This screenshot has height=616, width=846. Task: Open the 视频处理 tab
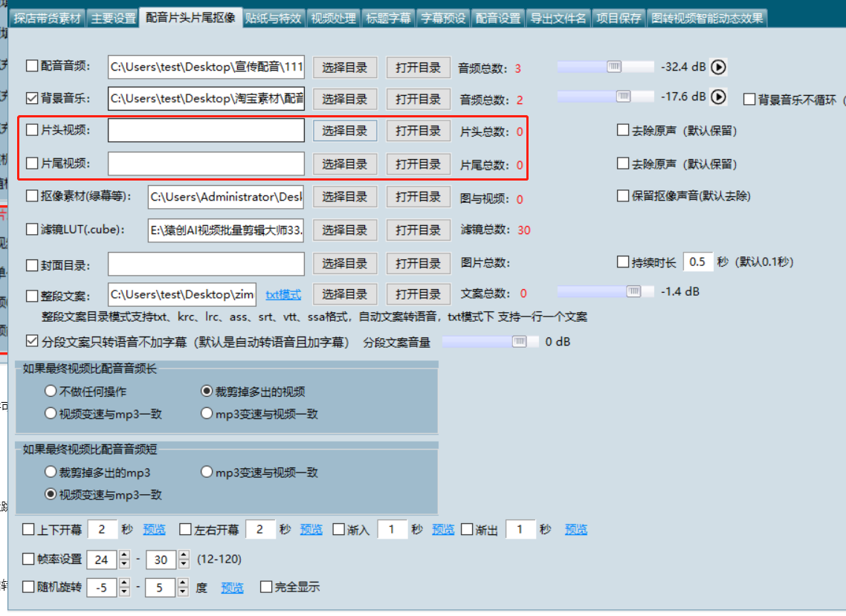(333, 19)
